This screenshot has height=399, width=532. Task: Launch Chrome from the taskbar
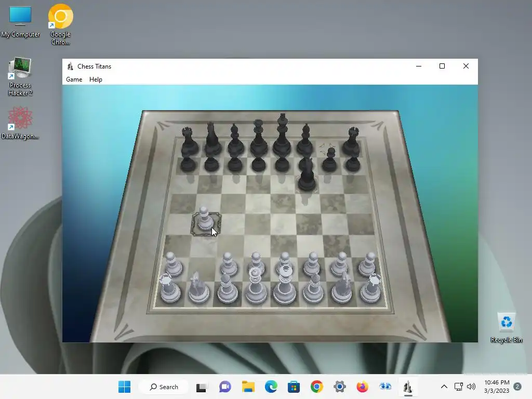click(316, 387)
